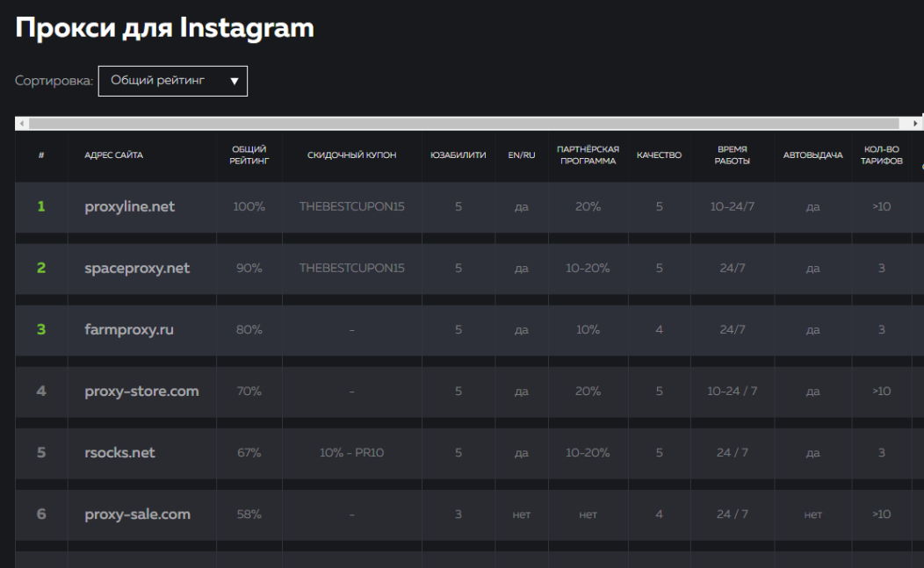Click the Юзабилити column header

(x=458, y=155)
